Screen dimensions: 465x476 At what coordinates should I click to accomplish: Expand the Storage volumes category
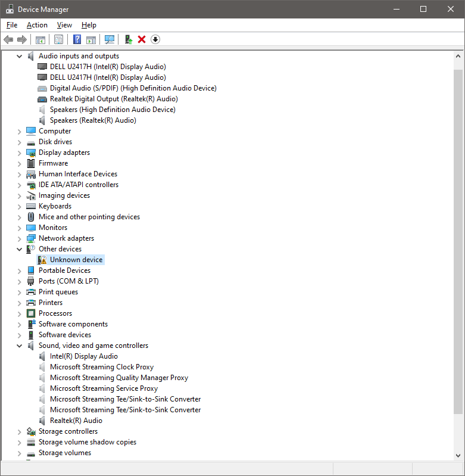(x=20, y=453)
